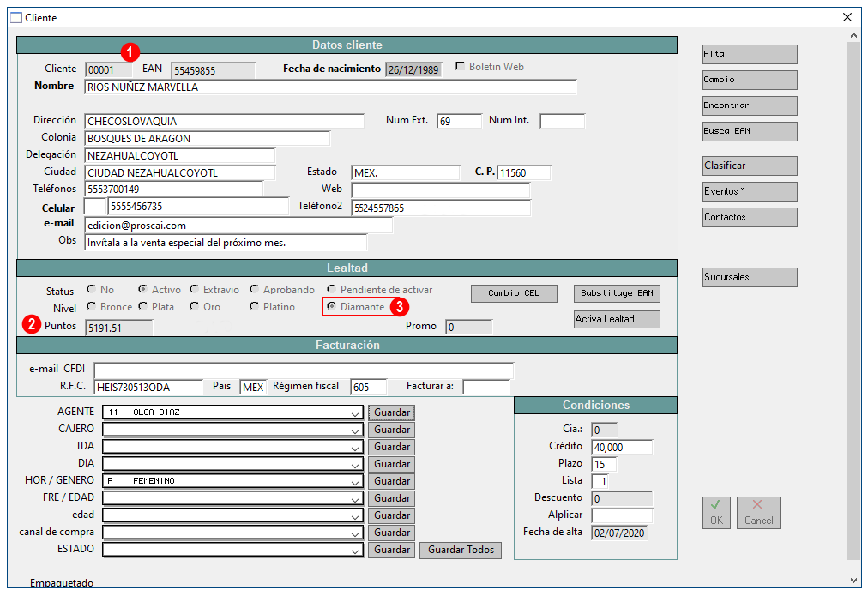Click Guardar next to HOR / GENERO
Viewport: 868px width, 596px height.
click(x=391, y=481)
